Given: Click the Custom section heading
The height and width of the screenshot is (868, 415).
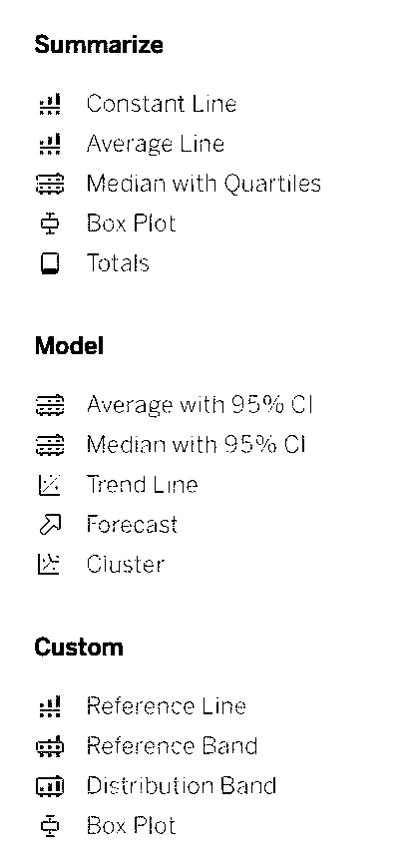Looking at the screenshot, I should 79,648.
